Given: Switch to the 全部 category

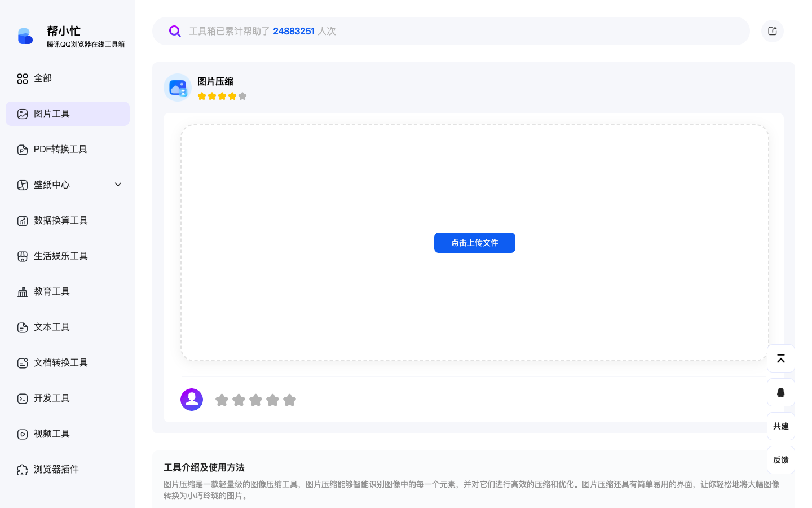Looking at the screenshot, I should tap(42, 78).
